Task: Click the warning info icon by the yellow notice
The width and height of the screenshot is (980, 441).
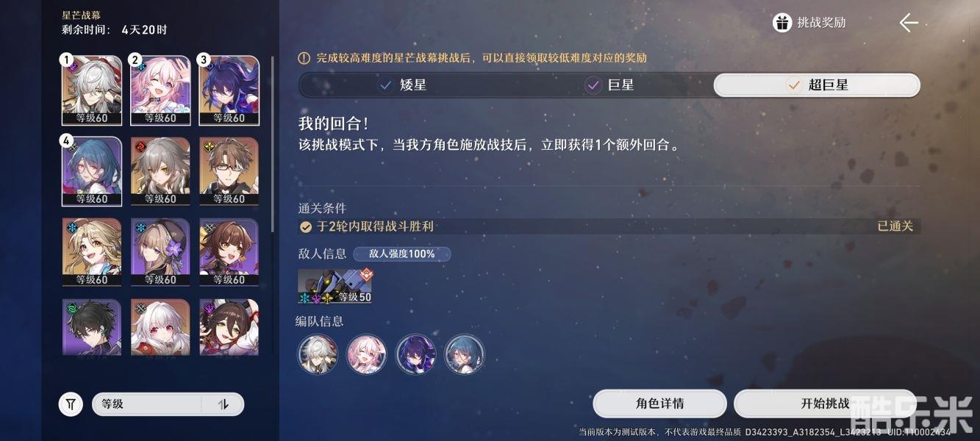Action: (304, 58)
